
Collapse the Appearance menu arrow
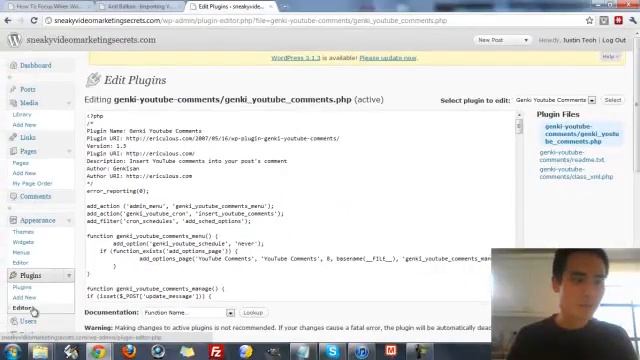[69, 221]
